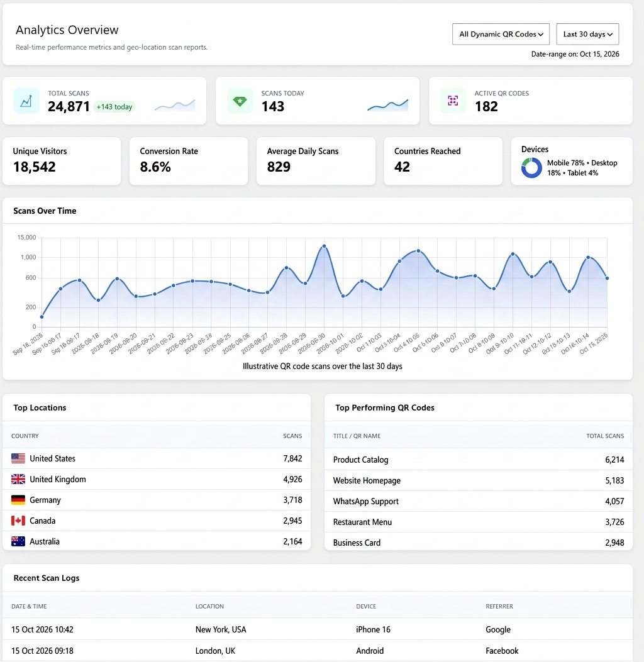
Task: Click the Google referrer cell
Action: coord(498,629)
